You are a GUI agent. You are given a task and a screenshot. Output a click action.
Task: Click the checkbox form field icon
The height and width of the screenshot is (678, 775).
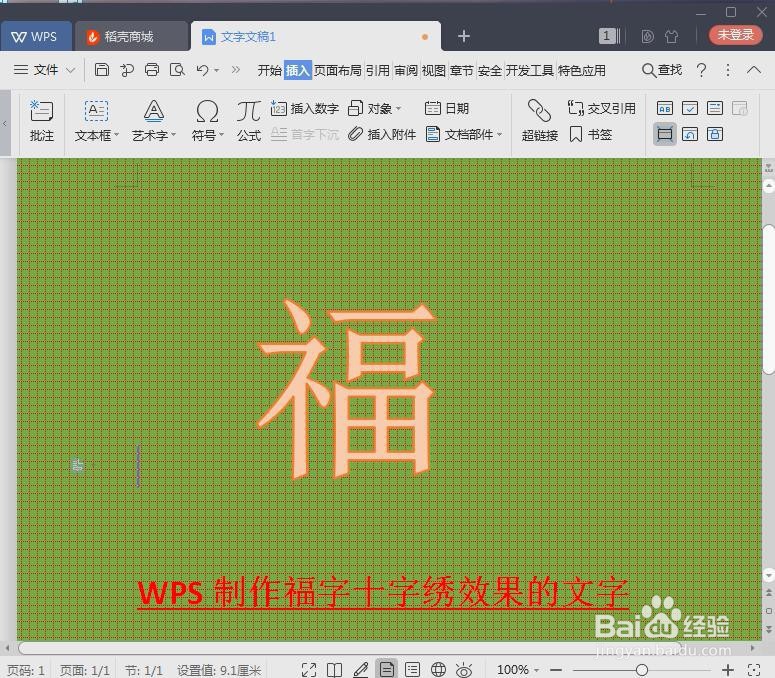click(x=689, y=108)
